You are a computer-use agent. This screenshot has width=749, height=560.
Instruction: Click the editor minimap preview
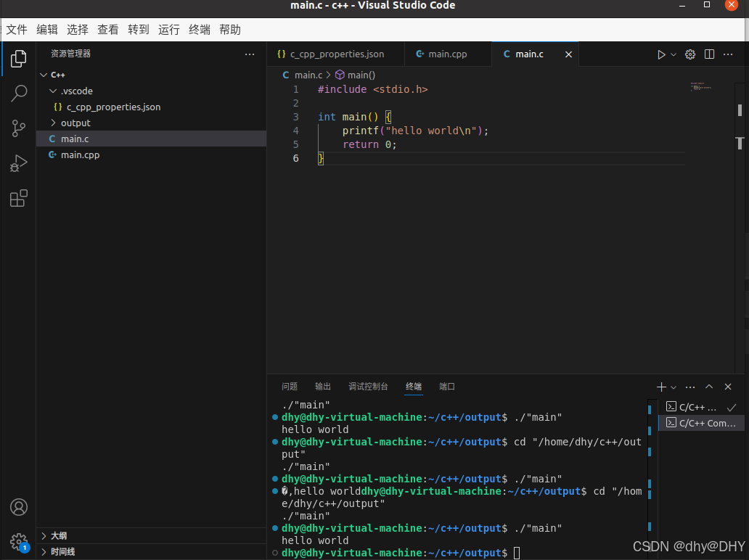point(701,87)
